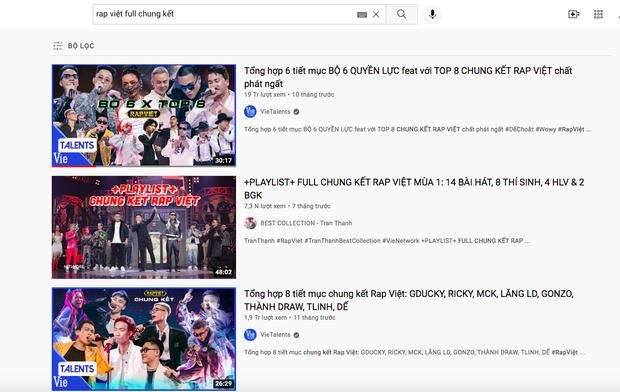The height and width of the screenshot is (392, 620).
Task: Open VieTalents channel name under third video
Action: [x=275, y=335]
